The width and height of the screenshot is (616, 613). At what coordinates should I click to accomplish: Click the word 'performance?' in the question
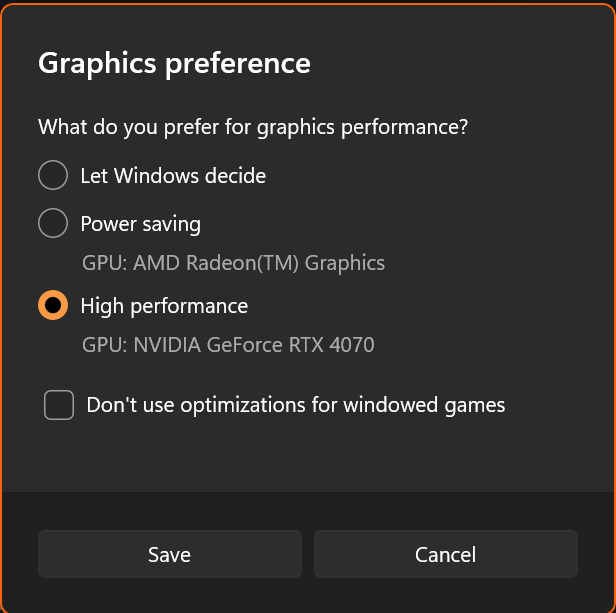coord(404,128)
